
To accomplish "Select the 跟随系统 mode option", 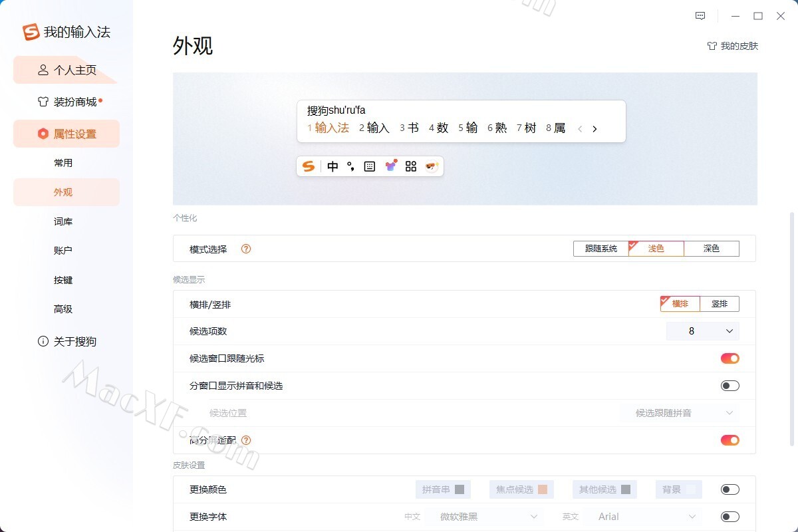I will tap(601, 249).
